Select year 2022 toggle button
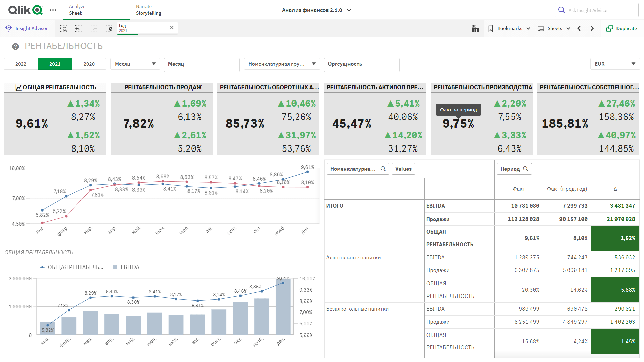Viewport: 644px width, 362px height. click(x=21, y=64)
